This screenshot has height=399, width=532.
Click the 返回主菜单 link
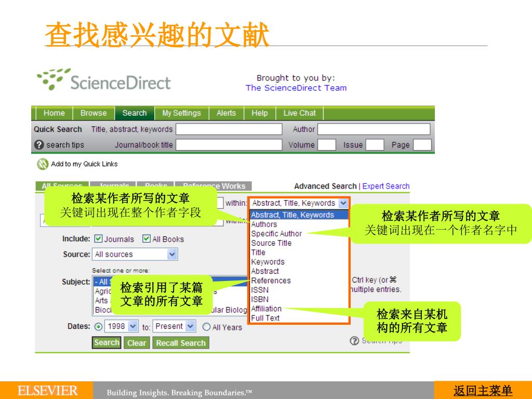pos(483,391)
